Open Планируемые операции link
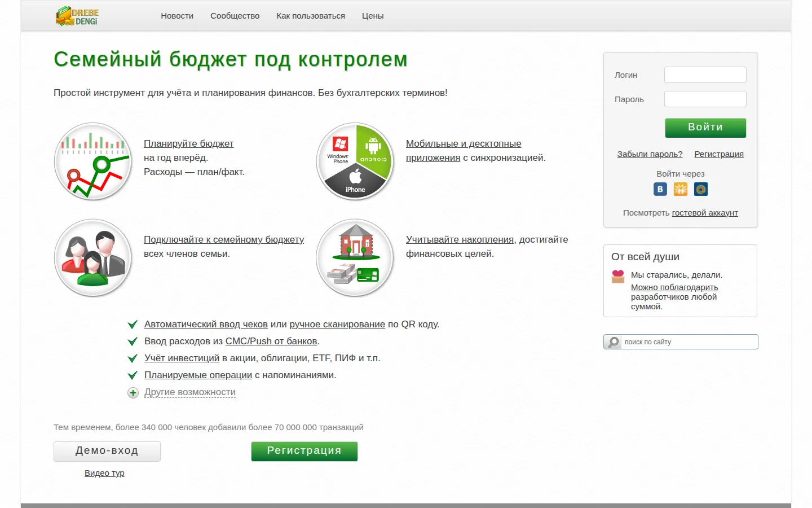812x508 pixels. click(198, 375)
